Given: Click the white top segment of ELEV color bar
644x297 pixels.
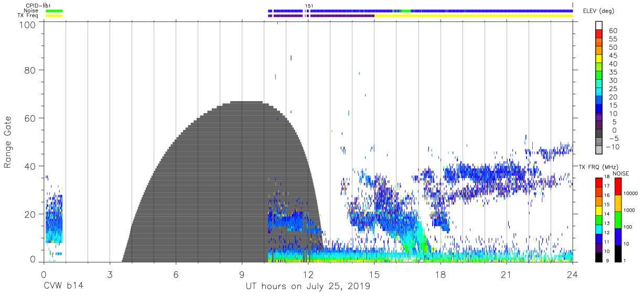Looking at the screenshot, I should (599, 26).
